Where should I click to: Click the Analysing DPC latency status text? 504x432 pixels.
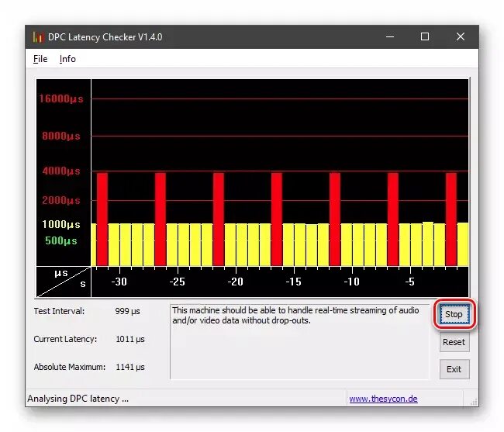pos(78,399)
